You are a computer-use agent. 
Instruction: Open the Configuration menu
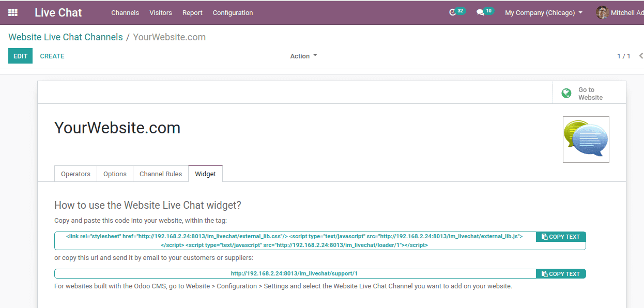[233, 12]
